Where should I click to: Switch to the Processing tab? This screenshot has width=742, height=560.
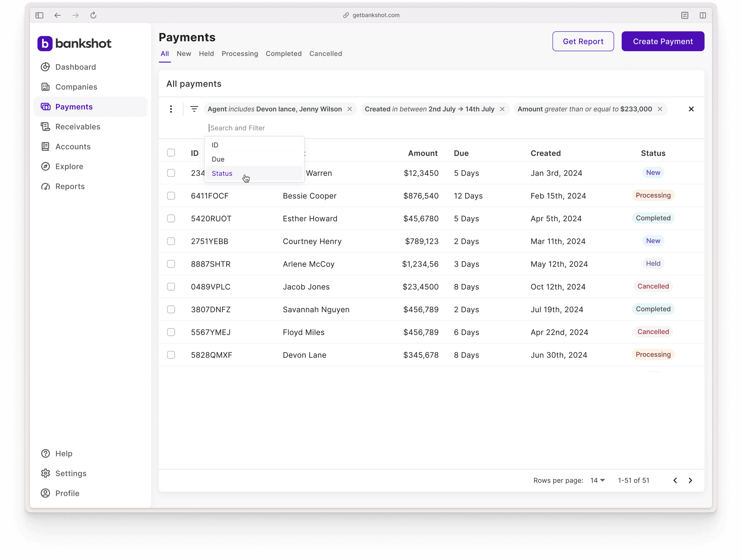240,54
